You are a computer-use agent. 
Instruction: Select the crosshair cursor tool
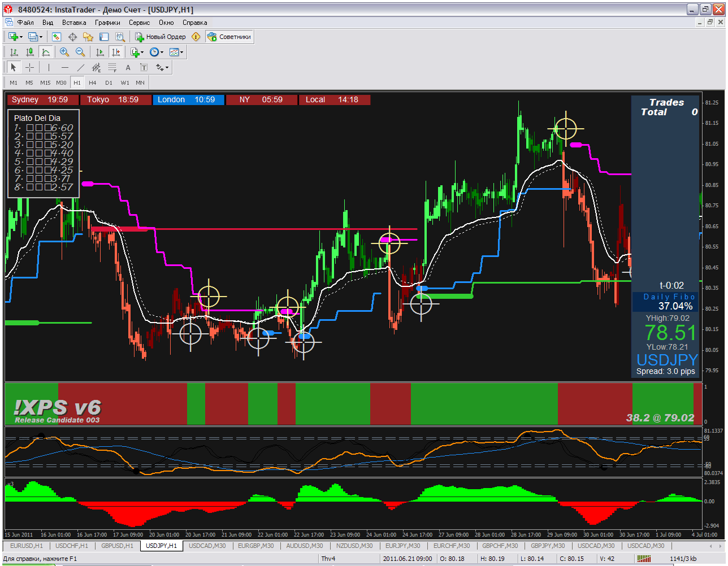point(30,67)
